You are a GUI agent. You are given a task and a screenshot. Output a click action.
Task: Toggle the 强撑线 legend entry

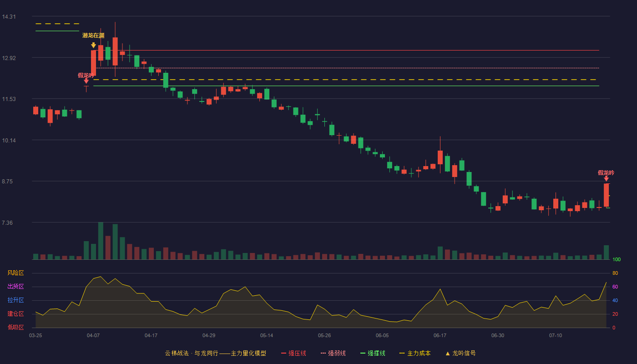point(373,353)
